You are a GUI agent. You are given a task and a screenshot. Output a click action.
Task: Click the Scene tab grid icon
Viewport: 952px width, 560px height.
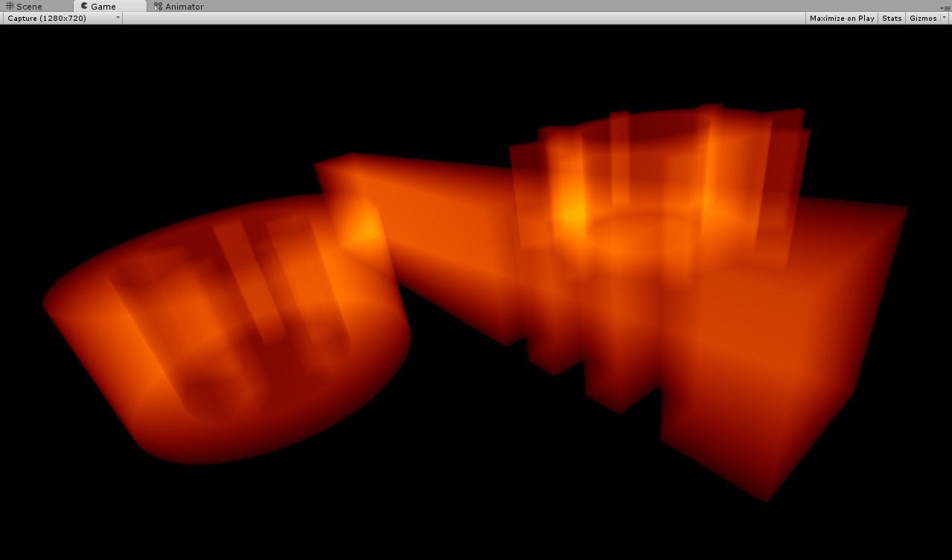pyautogui.click(x=10, y=6)
